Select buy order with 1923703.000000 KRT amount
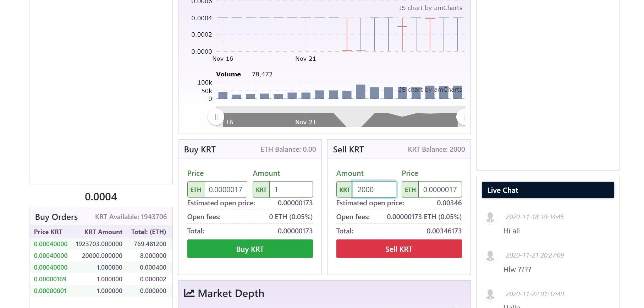 pyautogui.click(x=101, y=244)
